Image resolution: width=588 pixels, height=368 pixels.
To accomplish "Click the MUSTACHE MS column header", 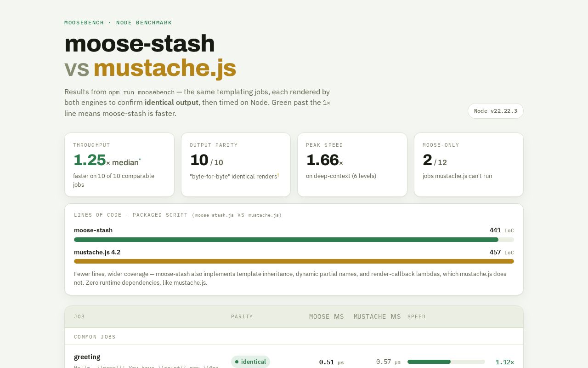I will coord(377,316).
